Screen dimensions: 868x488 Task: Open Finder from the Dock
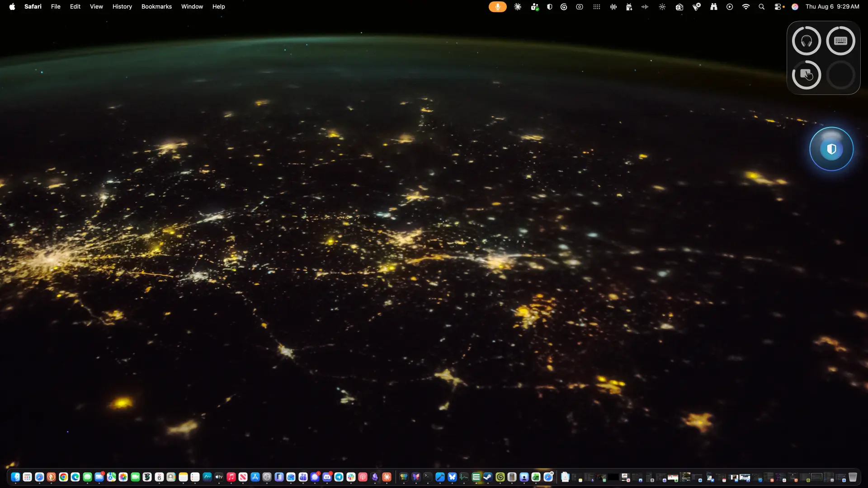(15, 477)
